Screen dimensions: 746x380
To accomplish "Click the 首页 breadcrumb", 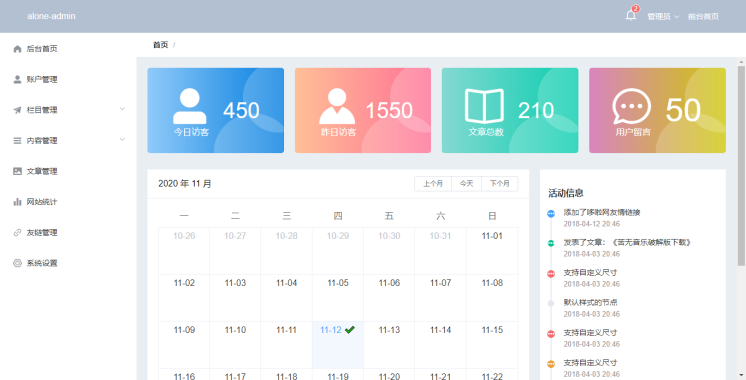I will 160,45.
